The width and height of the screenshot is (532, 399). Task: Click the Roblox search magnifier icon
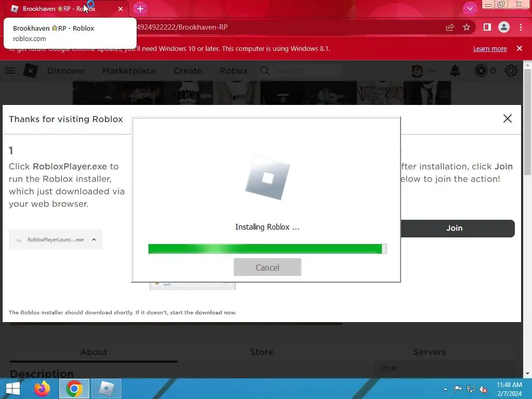click(x=264, y=71)
